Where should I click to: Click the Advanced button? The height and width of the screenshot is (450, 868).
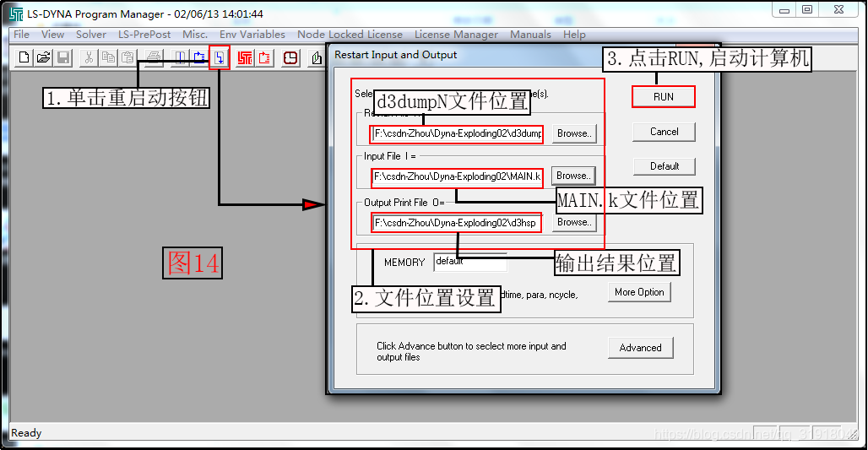[641, 348]
